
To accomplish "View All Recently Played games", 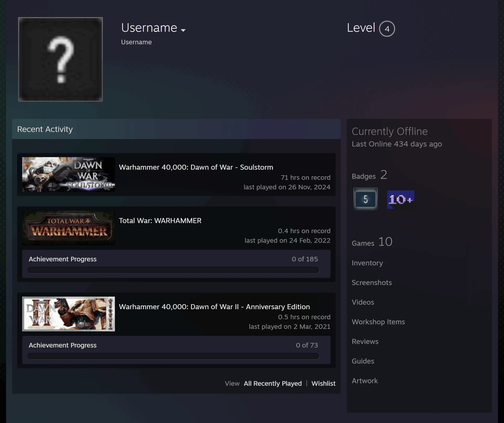I will (273, 383).
